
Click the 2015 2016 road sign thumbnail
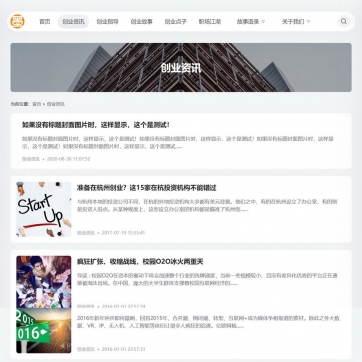coord(44,331)
